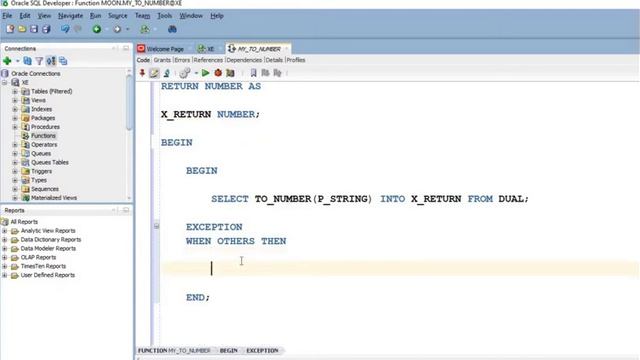Apply the Connections filter funnel icon

point(39,61)
